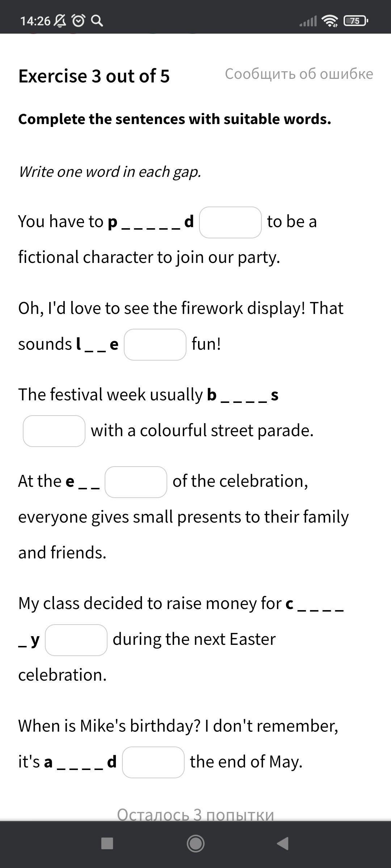The width and height of the screenshot is (391, 868).
Task: Focus the gap before 'during the next Easter'
Action: click(x=76, y=640)
